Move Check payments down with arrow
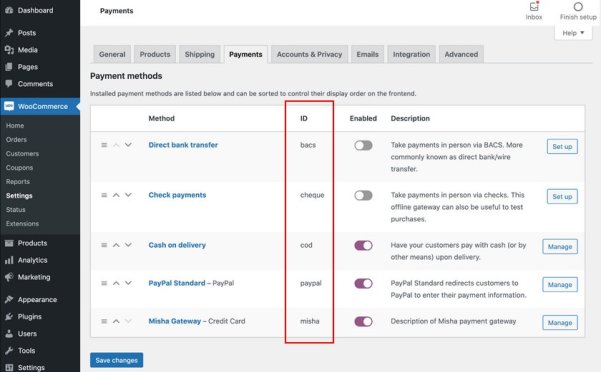Screen dimensions: 601x372 128,195
